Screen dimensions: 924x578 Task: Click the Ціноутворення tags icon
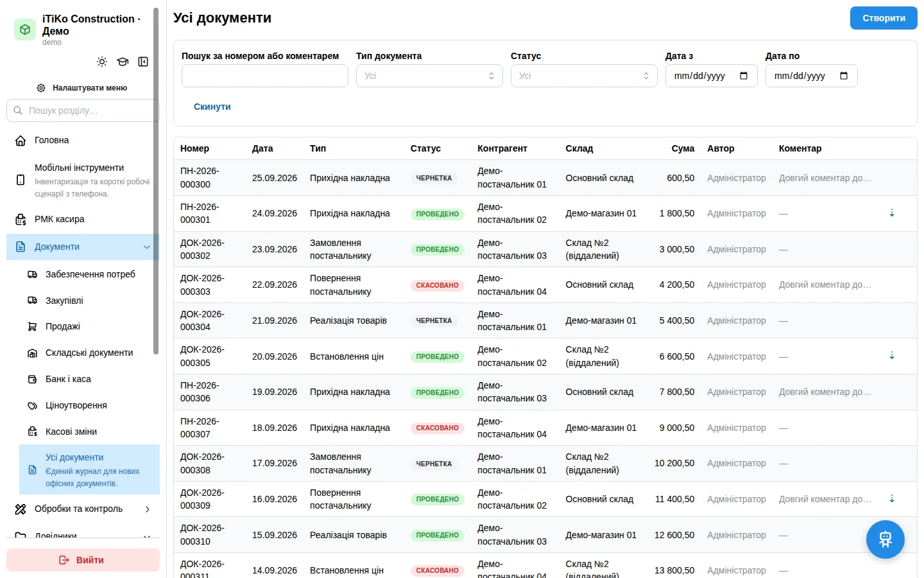click(33, 406)
